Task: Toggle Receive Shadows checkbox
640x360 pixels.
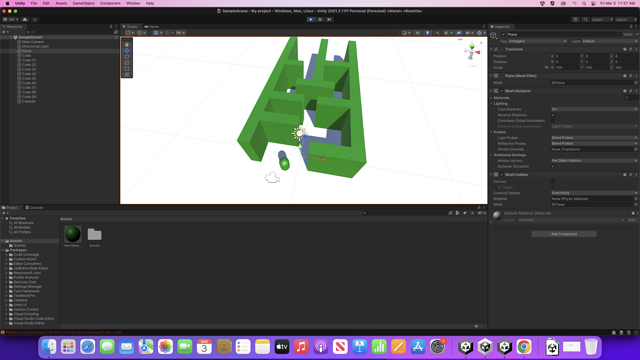Action: [553, 115]
